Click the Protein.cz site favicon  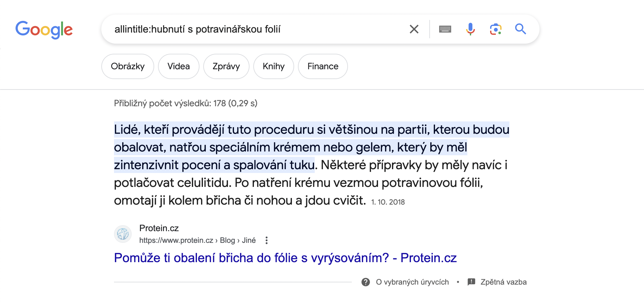click(x=123, y=234)
